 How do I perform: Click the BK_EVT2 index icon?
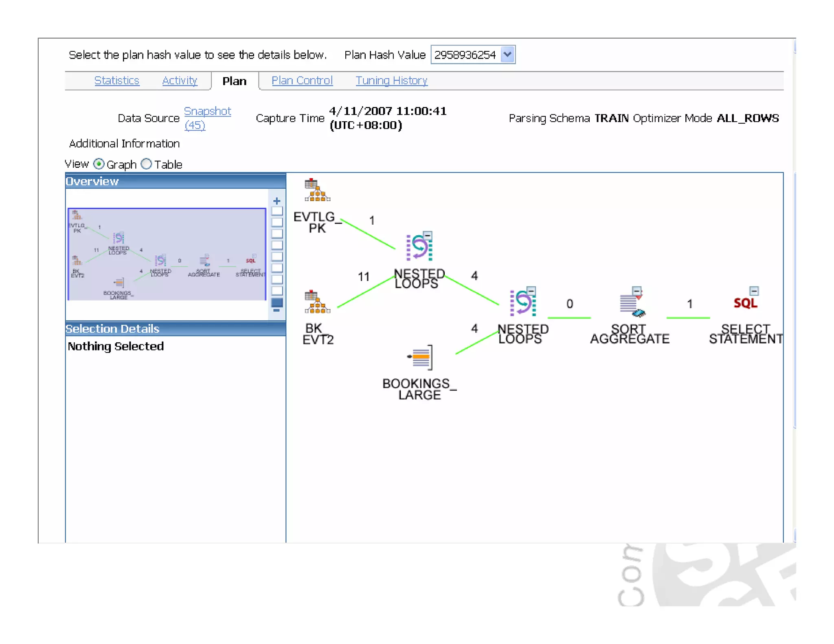coord(317,302)
